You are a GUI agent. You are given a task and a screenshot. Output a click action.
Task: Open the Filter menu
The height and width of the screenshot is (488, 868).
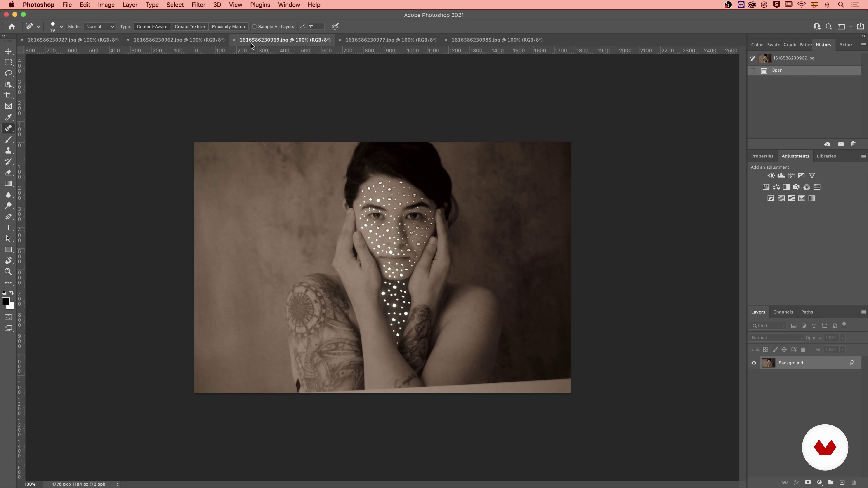198,5
